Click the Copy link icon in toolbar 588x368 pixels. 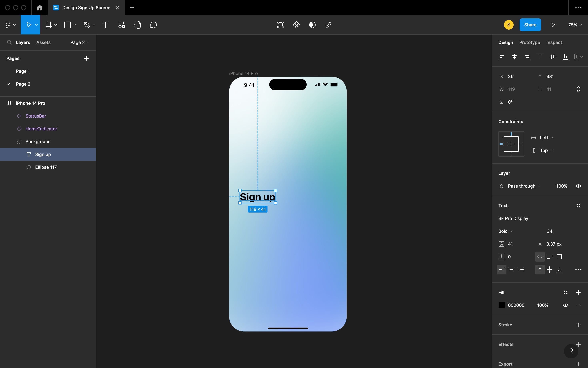coord(328,25)
